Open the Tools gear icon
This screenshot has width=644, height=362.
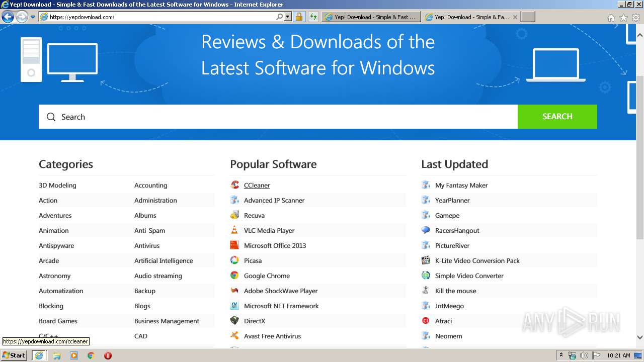pos(636,18)
